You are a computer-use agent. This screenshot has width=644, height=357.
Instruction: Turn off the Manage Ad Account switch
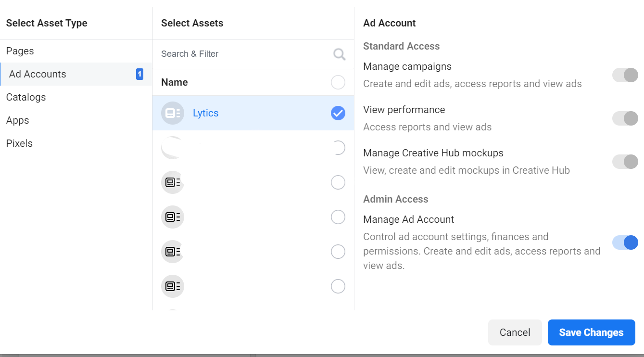pyautogui.click(x=625, y=242)
